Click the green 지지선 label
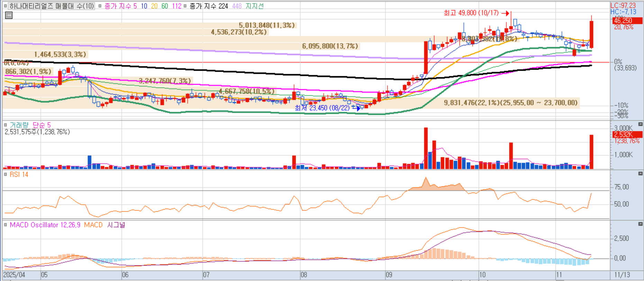Image resolution: width=644 pixels, height=281 pixels. pos(254,6)
